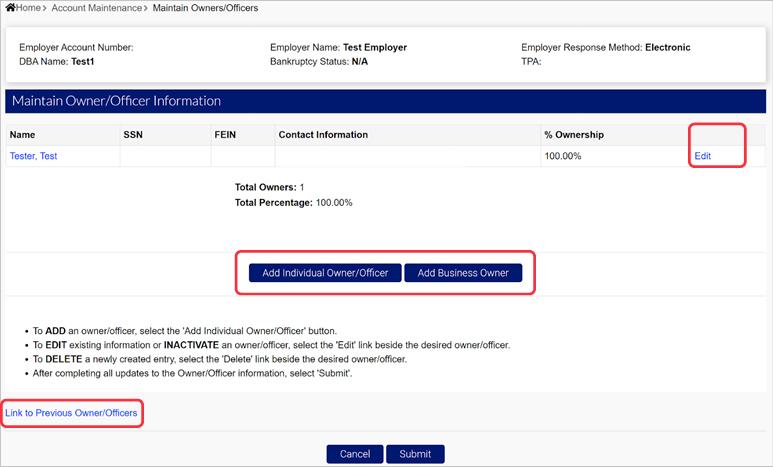Click the FEIN column header
This screenshot has width=773, height=467.
(226, 135)
